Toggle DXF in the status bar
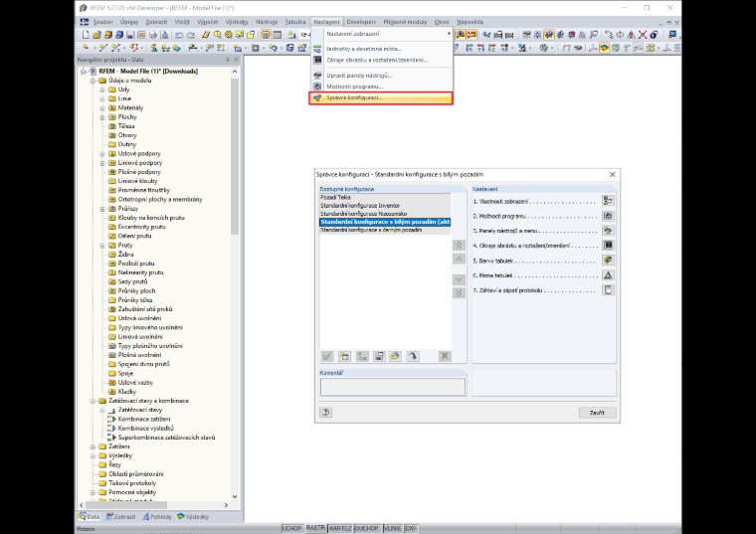Screen dimensions: 756x534 click(410, 528)
